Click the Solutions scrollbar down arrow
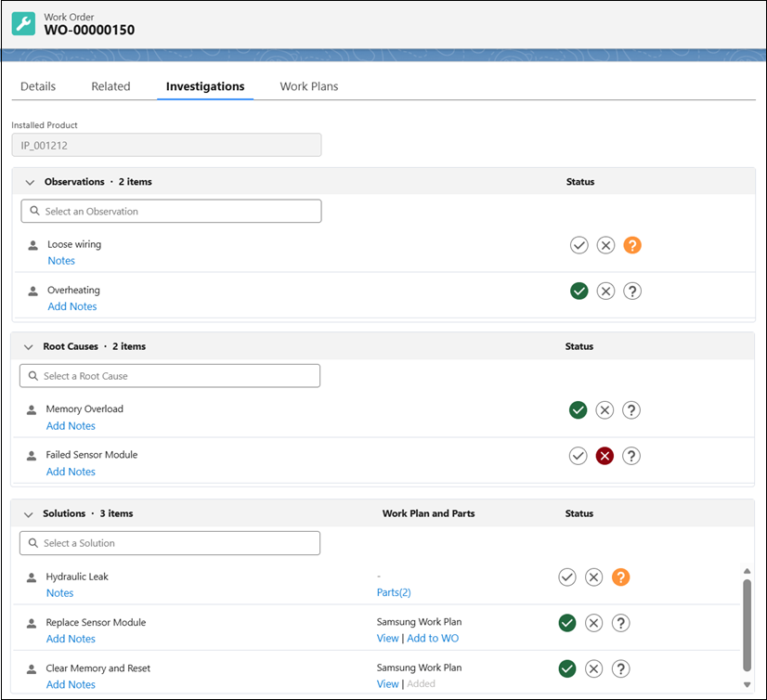 point(747,685)
